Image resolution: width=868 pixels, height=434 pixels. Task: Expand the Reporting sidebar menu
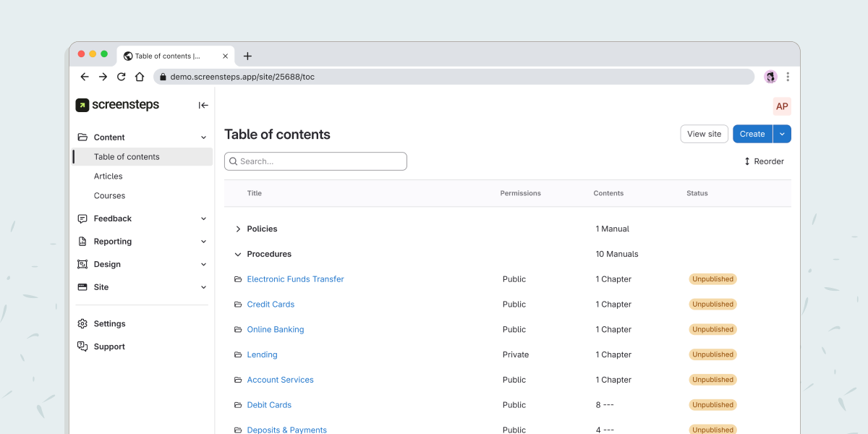(x=203, y=242)
